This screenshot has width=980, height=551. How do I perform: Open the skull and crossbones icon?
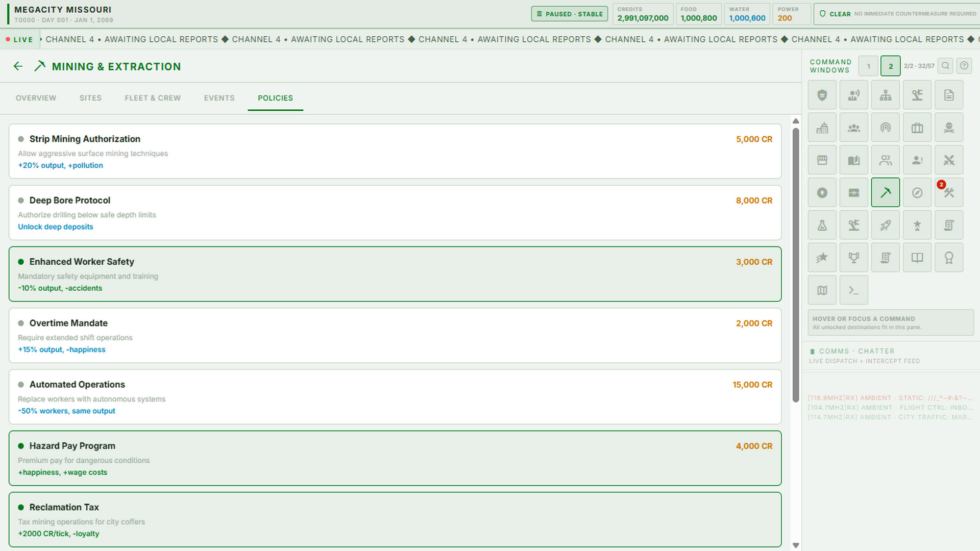click(948, 128)
